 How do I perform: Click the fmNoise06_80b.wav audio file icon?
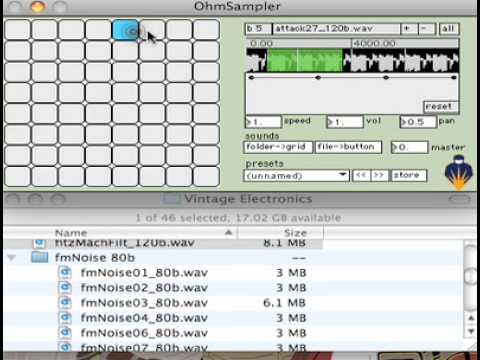click(x=65, y=332)
